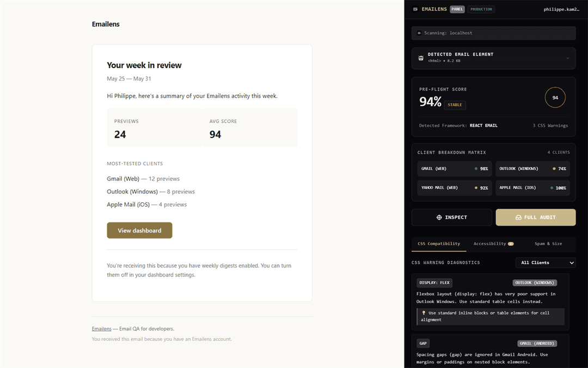
Task: Open the Emailens footer link
Action: (102, 329)
